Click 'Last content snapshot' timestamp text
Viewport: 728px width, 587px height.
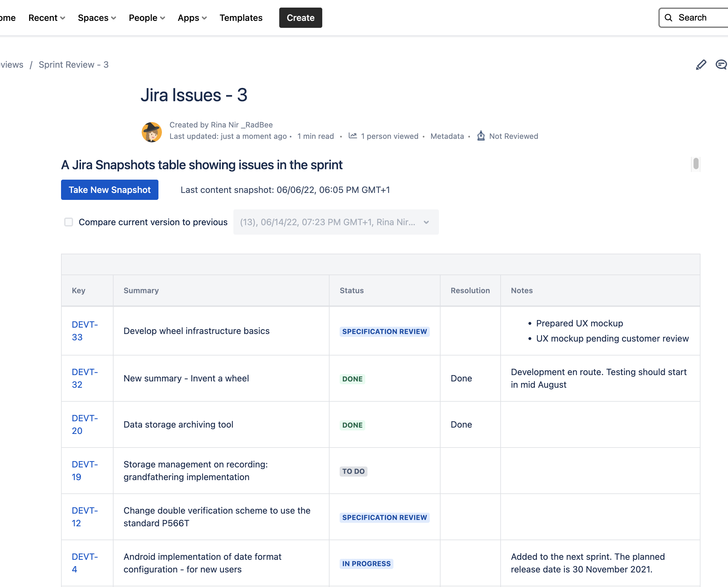click(x=285, y=190)
